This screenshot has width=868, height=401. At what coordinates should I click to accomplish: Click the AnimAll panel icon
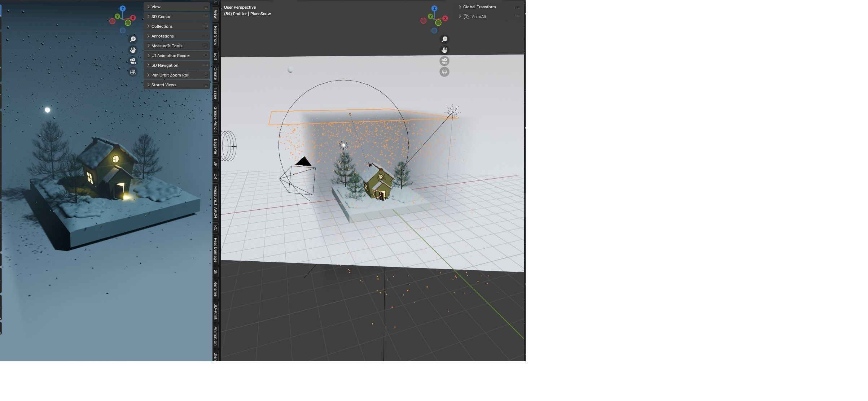[466, 17]
